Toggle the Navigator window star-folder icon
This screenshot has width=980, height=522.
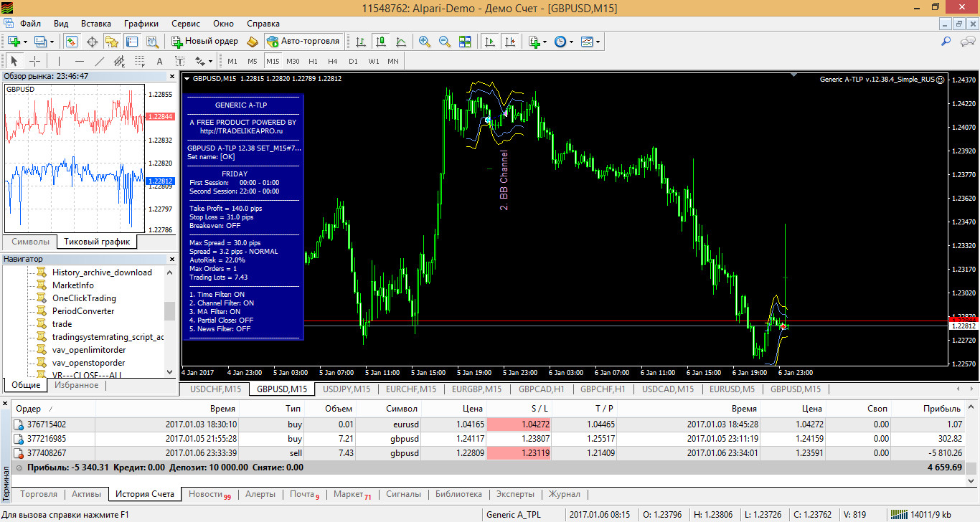click(x=112, y=41)
